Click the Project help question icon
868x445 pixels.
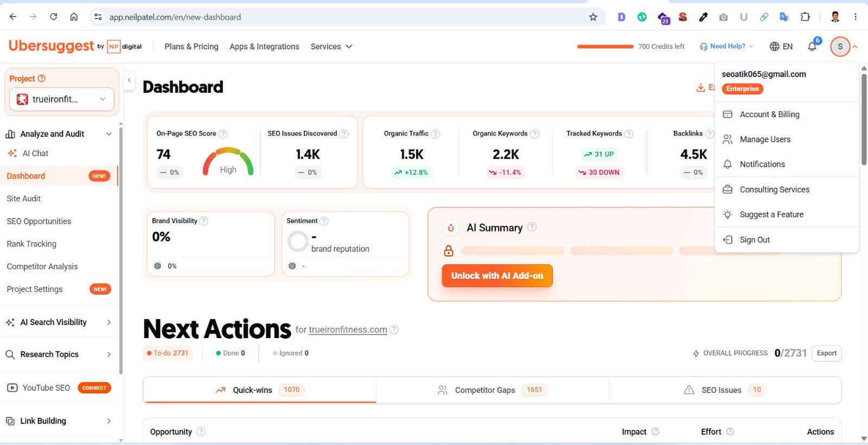42,79
